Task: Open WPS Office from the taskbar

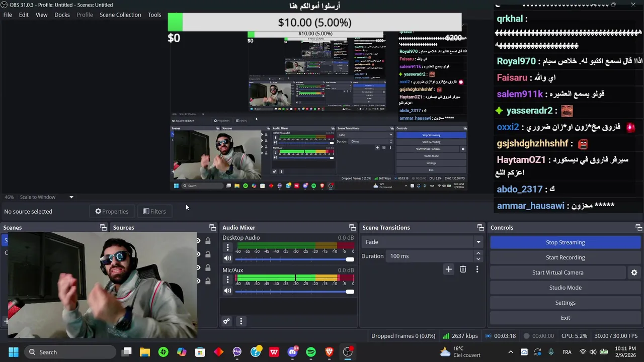Action: pos(274,352)
